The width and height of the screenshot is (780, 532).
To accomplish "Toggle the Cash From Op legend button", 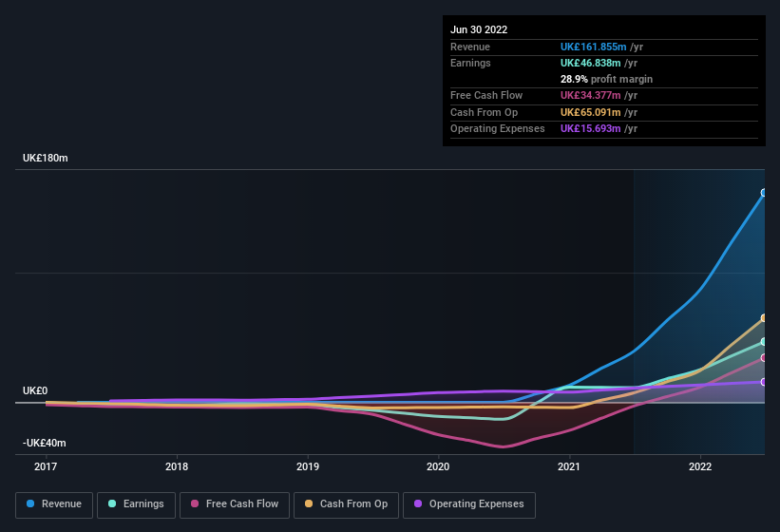I will click(x=346, y=505).
